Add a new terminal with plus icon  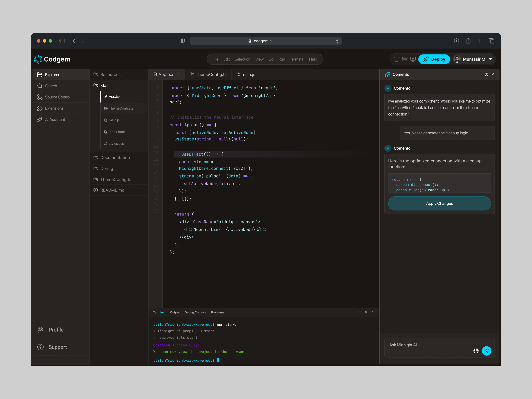(360, 312)
